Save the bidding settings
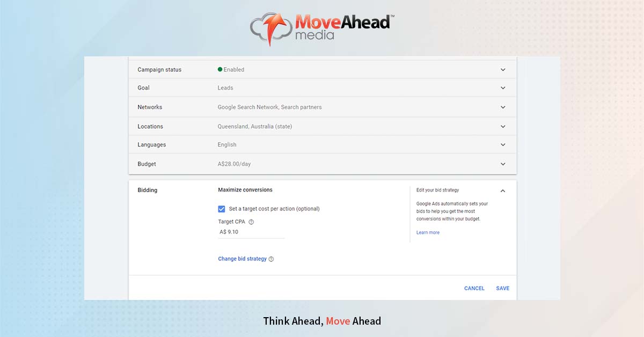 point(503,288)
